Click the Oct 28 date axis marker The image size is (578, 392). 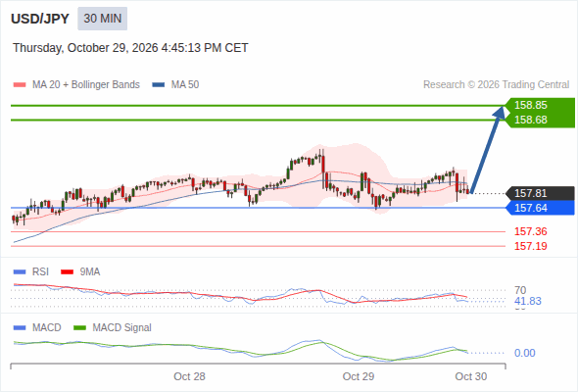[189, 376]
